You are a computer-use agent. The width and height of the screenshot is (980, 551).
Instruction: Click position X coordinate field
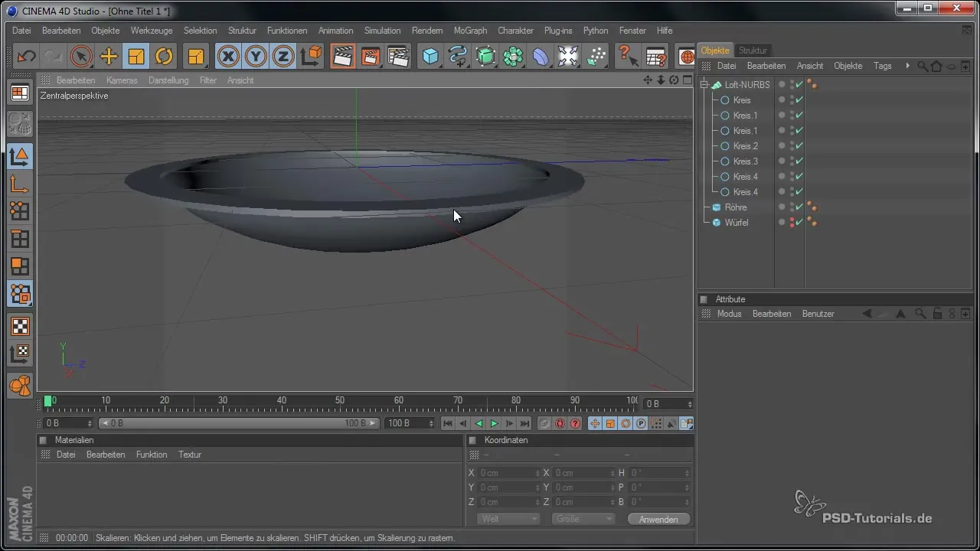[508, 473]
